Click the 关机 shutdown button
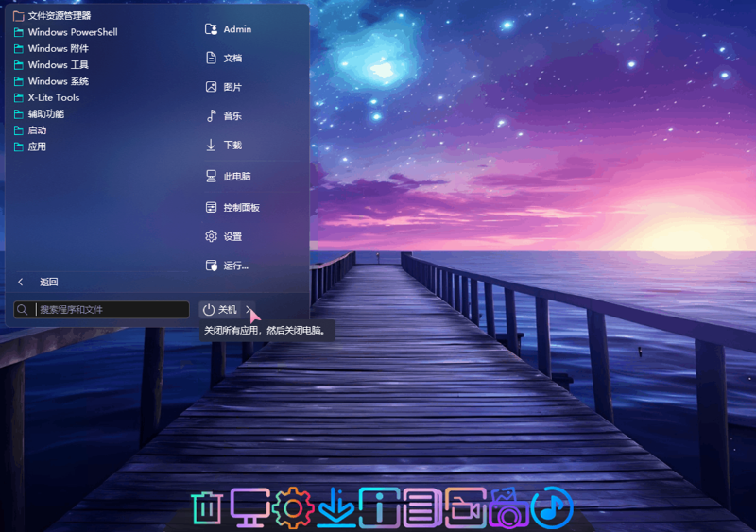Image resolution: width=756 pixels, height=532 pixels. point(220,310)
